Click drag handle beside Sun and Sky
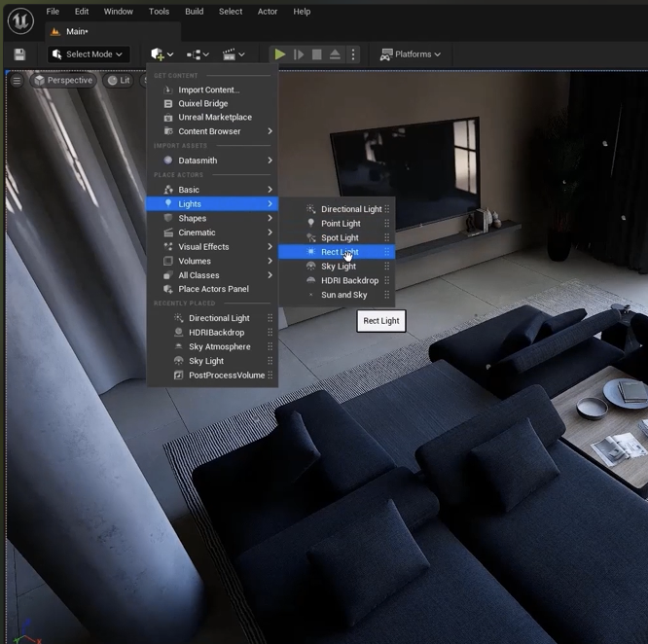The width and height of the screenshot is (648, 644). coord(387,295)
